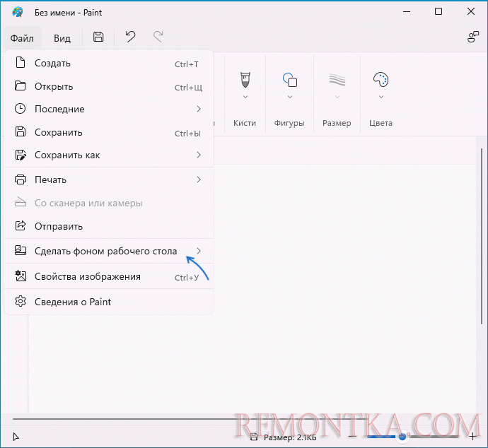Expand the Brushes dropdown chevron
Image resolution: width=488 pixels, height=448 pixels.
coord(245,97)
